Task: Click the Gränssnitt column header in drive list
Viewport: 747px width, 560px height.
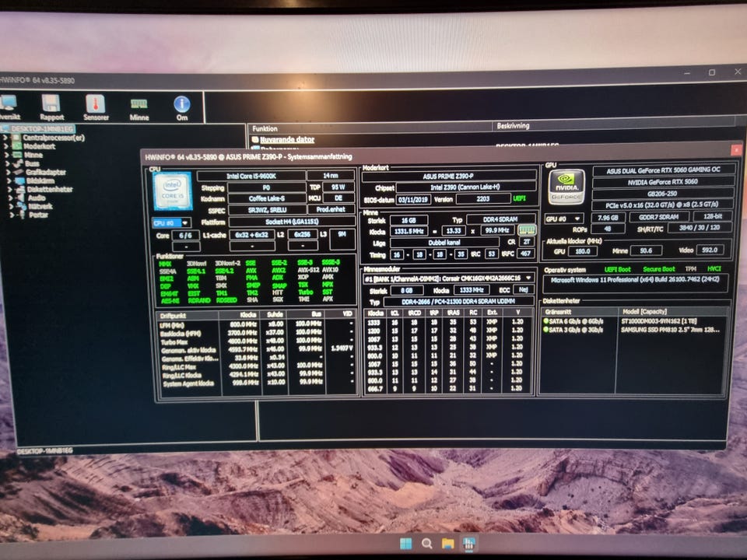Action: [579, 311]
